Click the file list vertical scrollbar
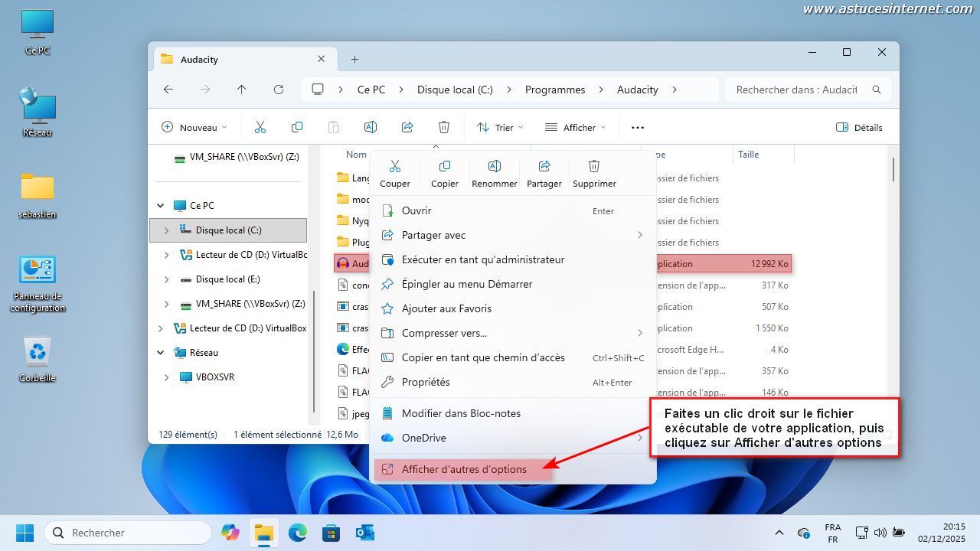Screen dimensions: 980x551 pyautogui.click(x=893, y=170)
